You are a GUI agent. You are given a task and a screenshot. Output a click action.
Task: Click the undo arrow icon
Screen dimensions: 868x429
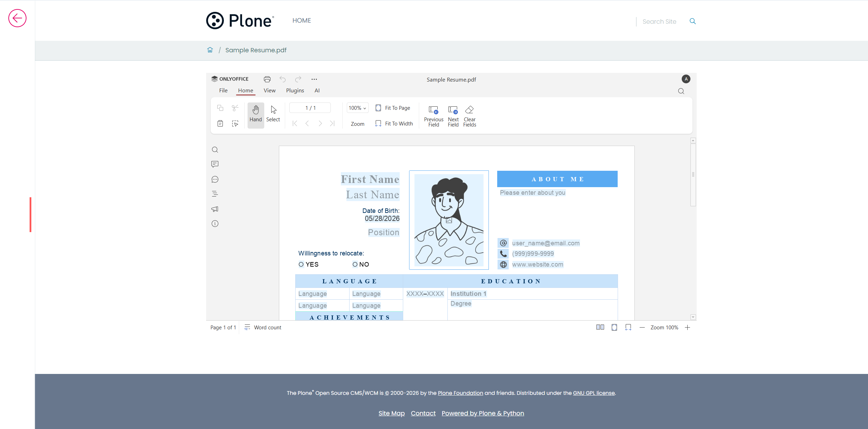click(282, 79)
